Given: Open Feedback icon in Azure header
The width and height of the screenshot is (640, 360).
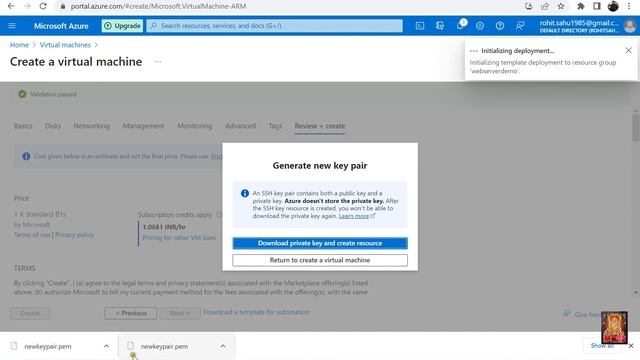Looking at the screenshot, I should pos(520,26).
